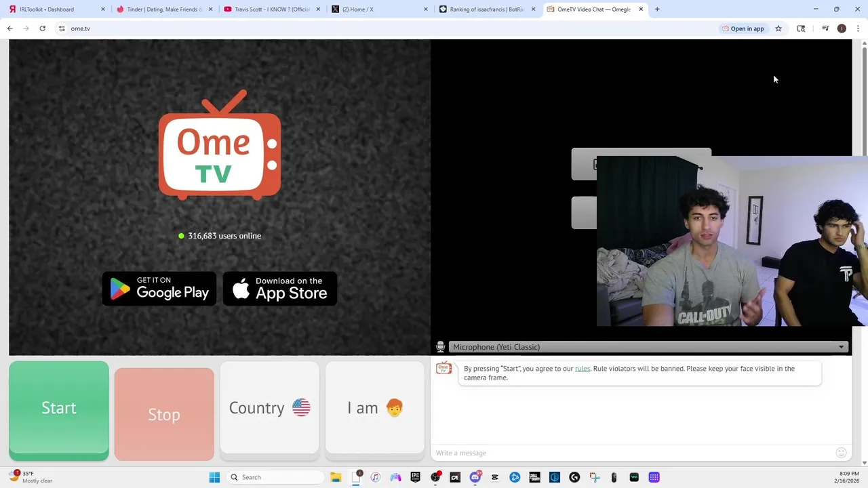Go back in browser history
The width and height of the screenshot is (868, 488).
tap(9, 28)
